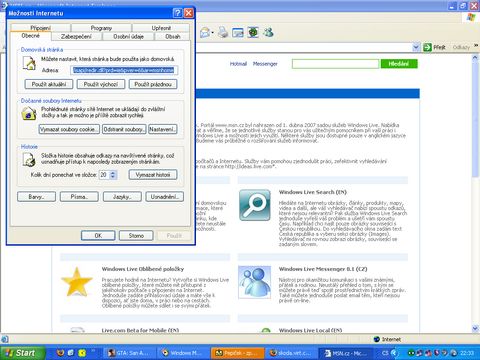Click the Odstranit soubory button

click(x=124, y=129)
